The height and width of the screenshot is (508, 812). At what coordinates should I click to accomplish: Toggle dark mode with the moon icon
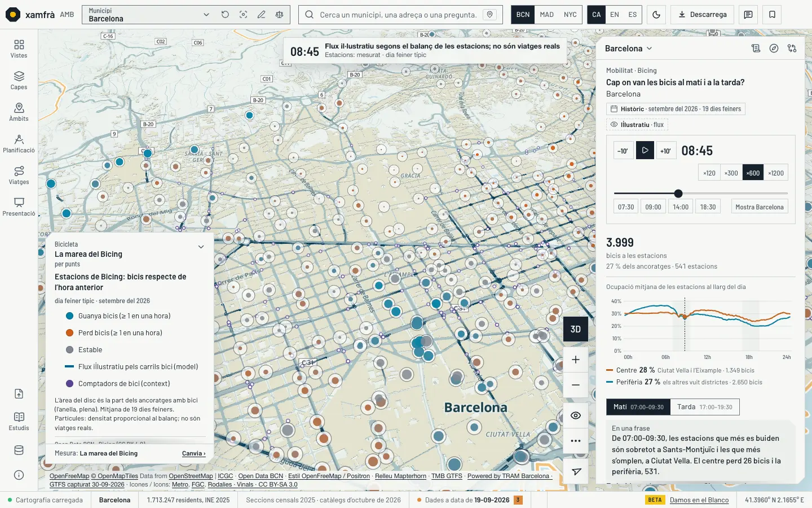coord(656,15)
